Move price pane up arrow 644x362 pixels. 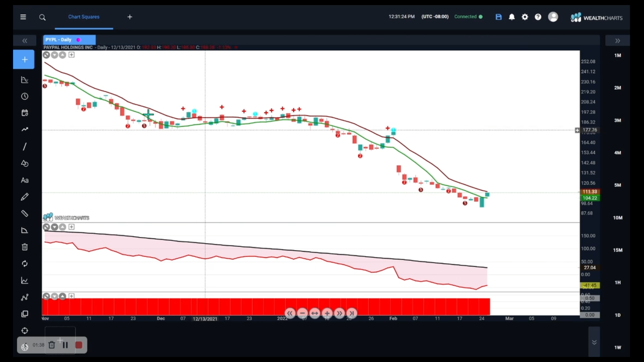pyautogui.click(x=62, y=55)
